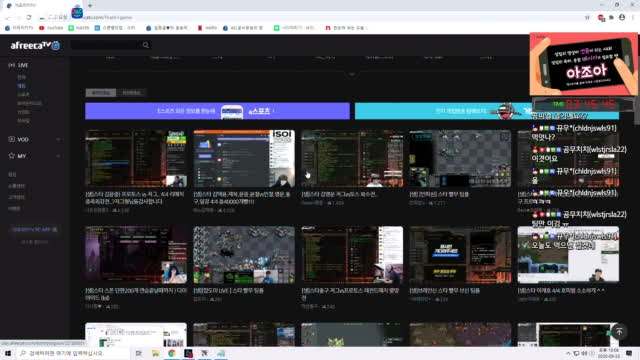The width and height of the screenshot is (640, 360).
Task: Reload the page with the refresh icon
Action: tap(29, 18)
